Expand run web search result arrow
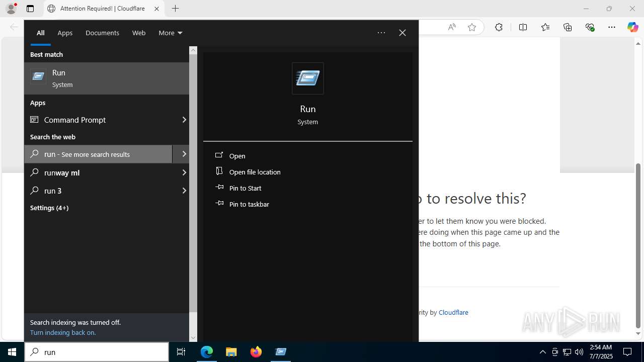644x362 pixels. (x=184, y=154)
